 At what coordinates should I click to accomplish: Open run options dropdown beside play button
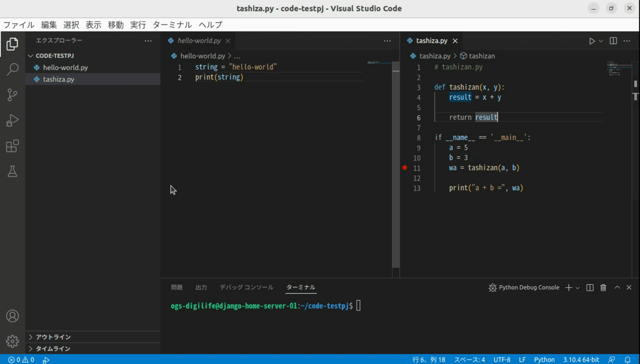601,41
